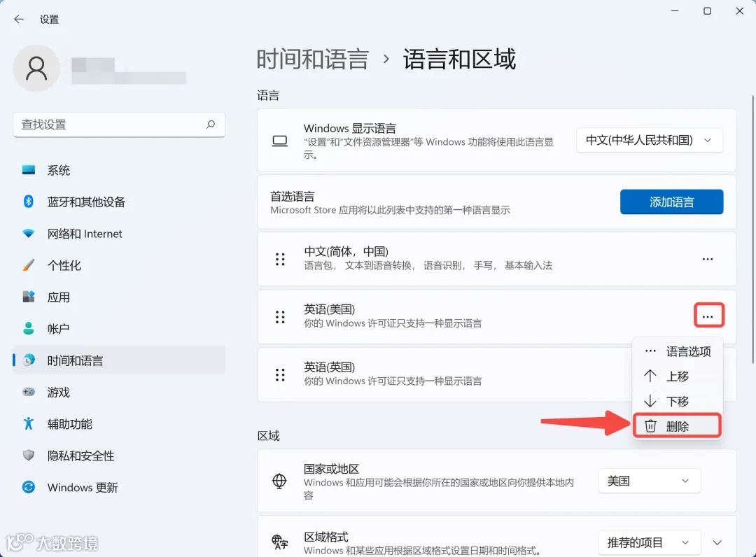Click the shield icon for 隐私和安全性
This screenshot has height=557, width=756.
click(29, 456)
